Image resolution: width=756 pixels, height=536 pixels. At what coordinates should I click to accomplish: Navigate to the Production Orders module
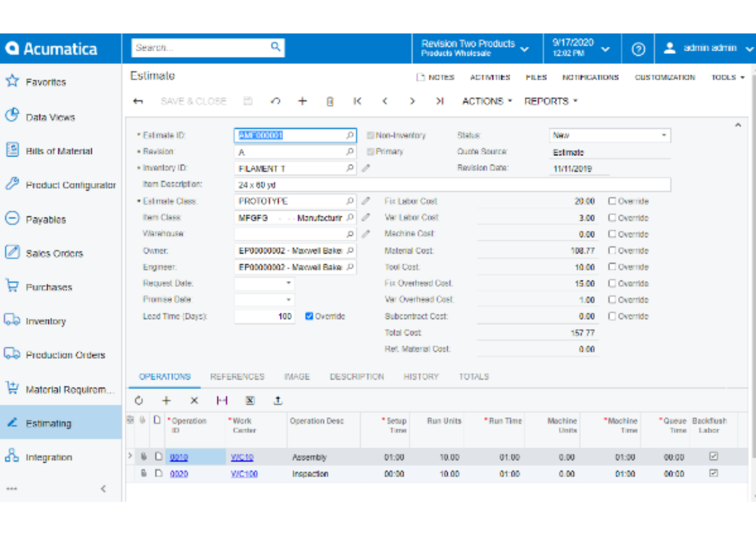65,354
